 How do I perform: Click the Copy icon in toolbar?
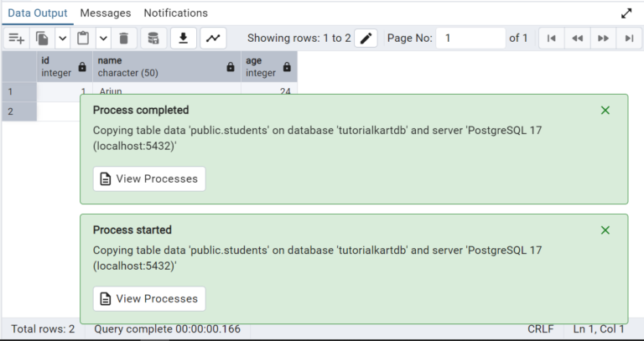[x=42, y=39]
